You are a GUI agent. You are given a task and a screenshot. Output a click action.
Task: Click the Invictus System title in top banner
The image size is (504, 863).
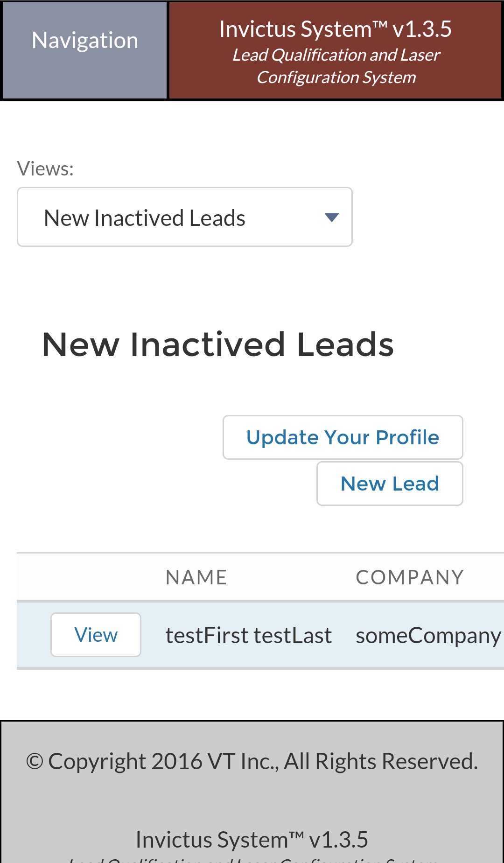click(x=335, y=29)
